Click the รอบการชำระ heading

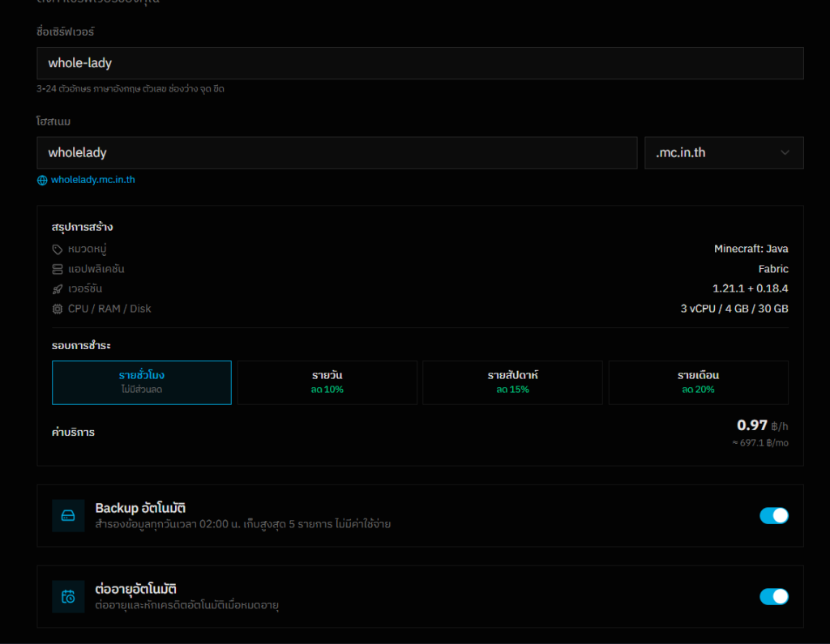point(81,346)
